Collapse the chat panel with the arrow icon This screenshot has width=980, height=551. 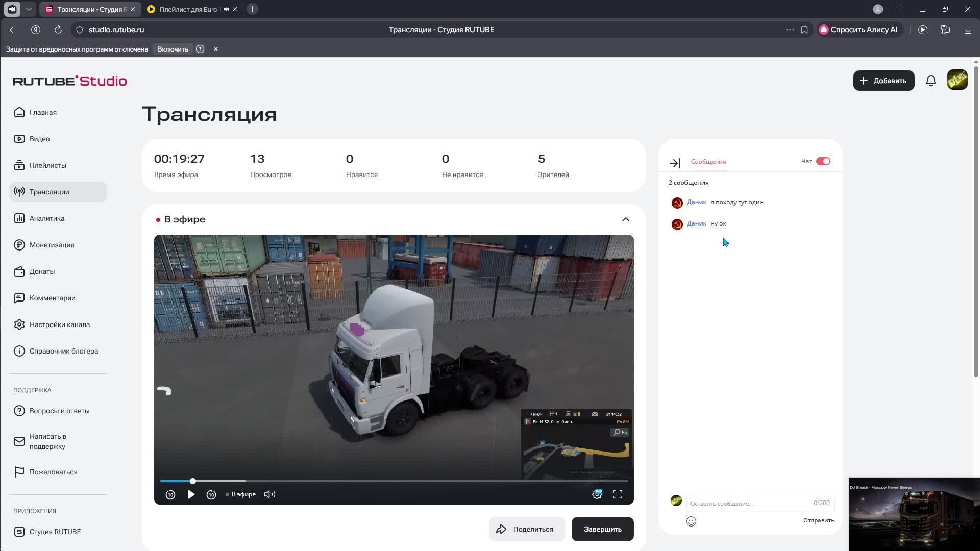(x=675, y=162)
